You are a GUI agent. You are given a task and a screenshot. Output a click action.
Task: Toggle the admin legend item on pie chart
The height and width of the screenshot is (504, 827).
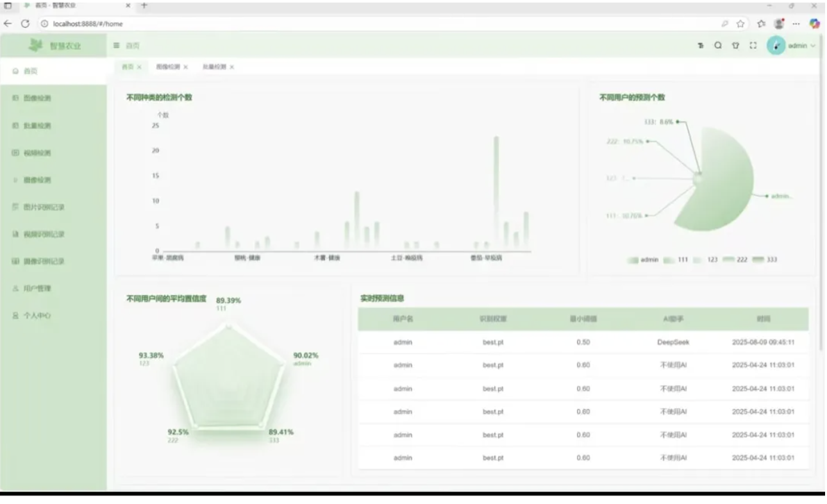click(642, 260)
